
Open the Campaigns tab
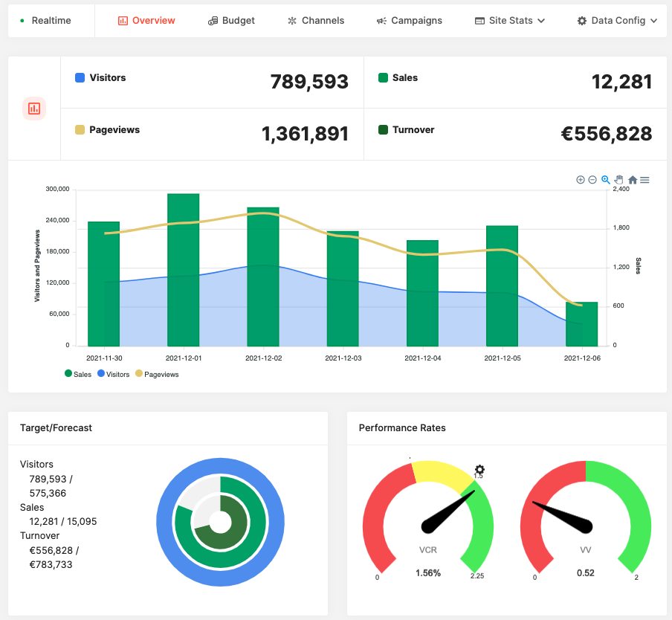point(410,20)
